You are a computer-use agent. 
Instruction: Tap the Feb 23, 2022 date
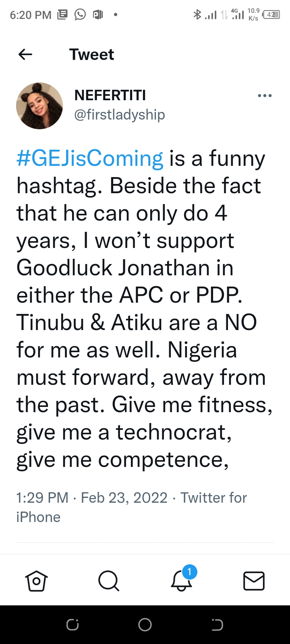(x=124, y=498)
